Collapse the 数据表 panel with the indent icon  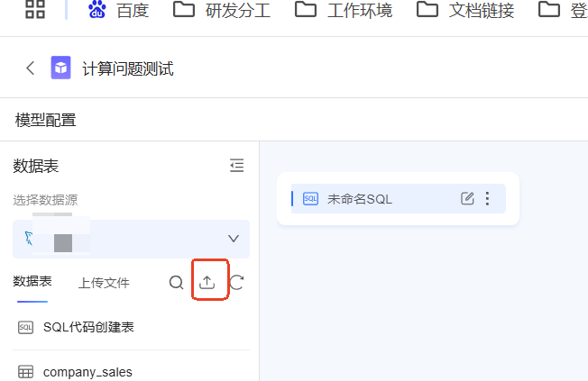click(x=236, y=165)
